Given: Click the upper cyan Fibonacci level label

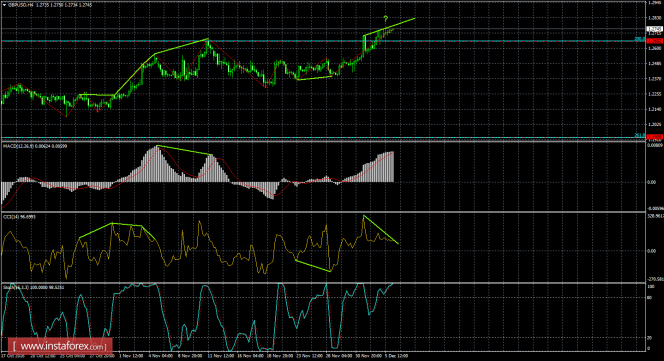Looking at the screenshot, I should tap(640, 39).
